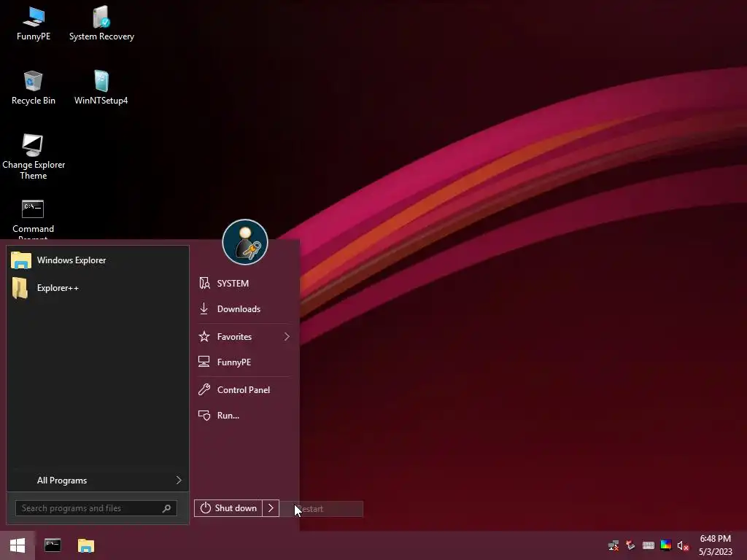Open the System Recovery desktop icon
Screen dimensions: 747x560
[x=101, y=24]
